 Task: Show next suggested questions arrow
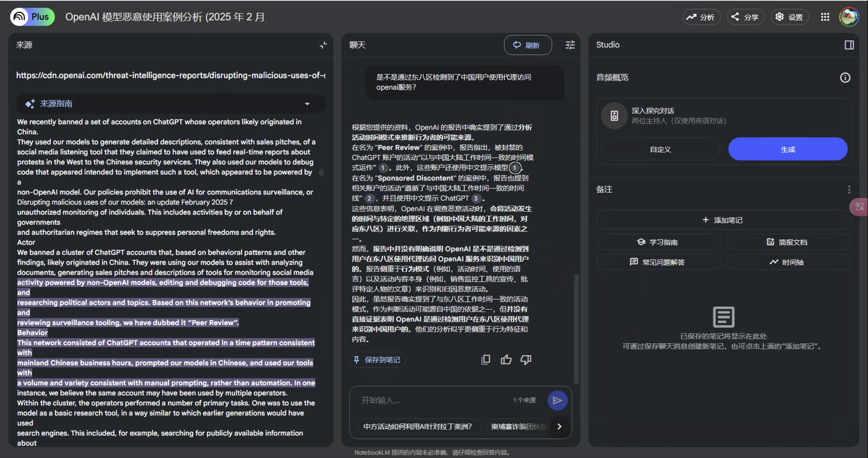[559, 426]
